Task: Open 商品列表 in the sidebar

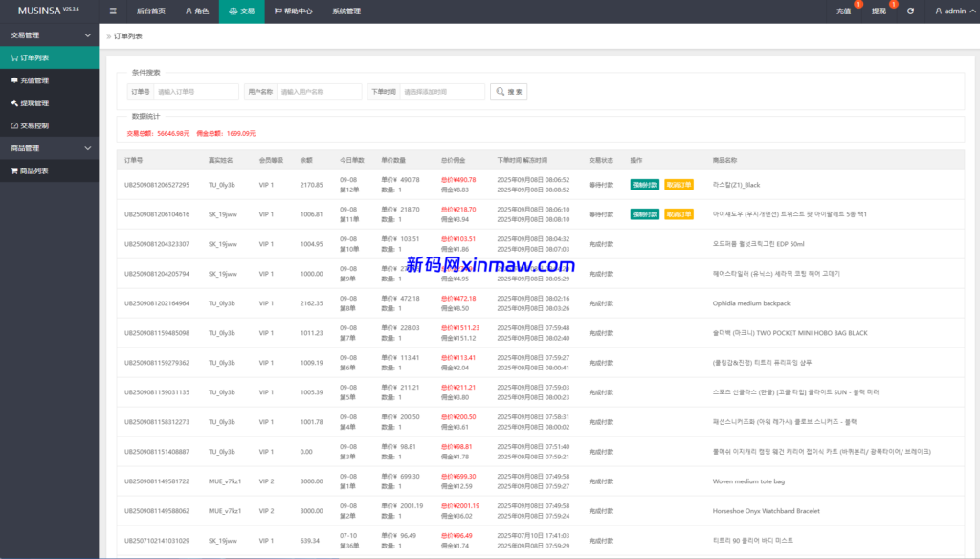Action: click(x=34, y=170)
